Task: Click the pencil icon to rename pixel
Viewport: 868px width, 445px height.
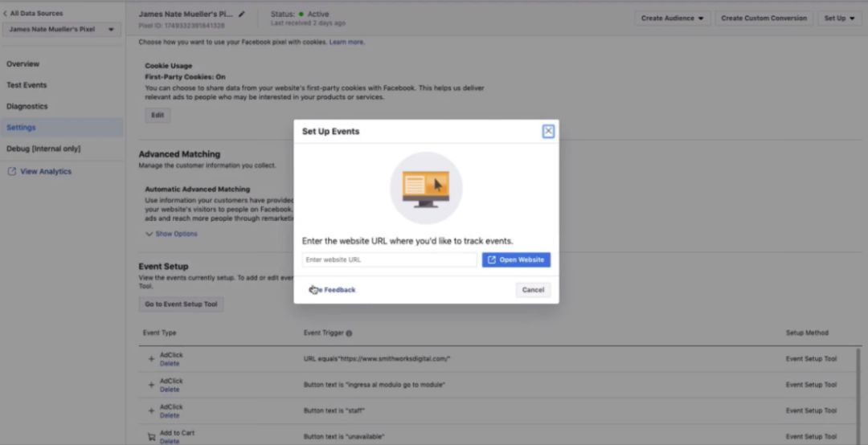Action: [x=242, y=14]
